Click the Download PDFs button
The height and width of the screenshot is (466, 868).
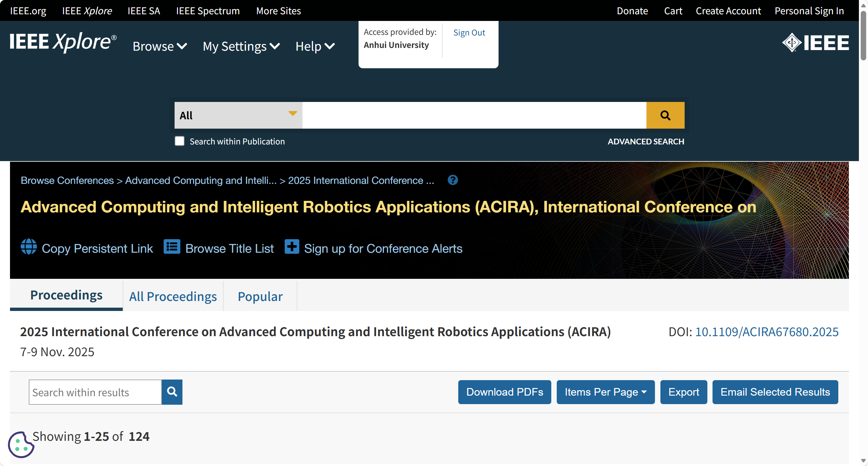click(504, 392)
